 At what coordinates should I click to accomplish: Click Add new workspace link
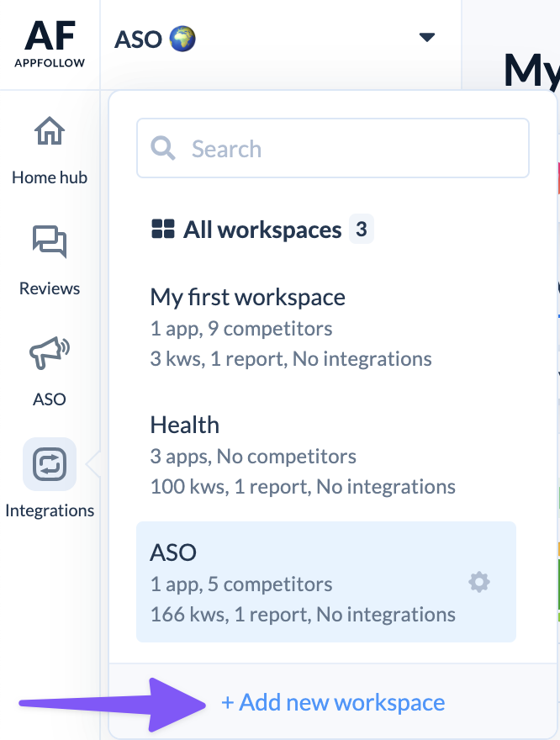pyautogui.click(x=333, y=702)
